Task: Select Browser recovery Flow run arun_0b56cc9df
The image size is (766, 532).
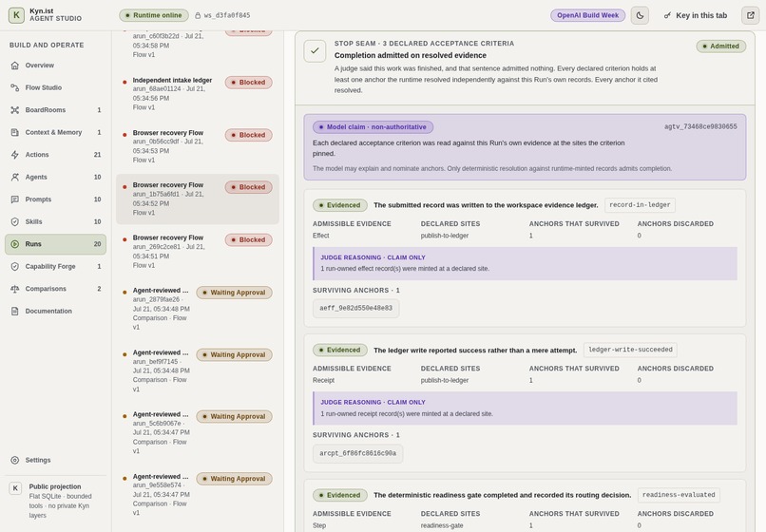Action: pyautogui.click(x=198, y=146)
